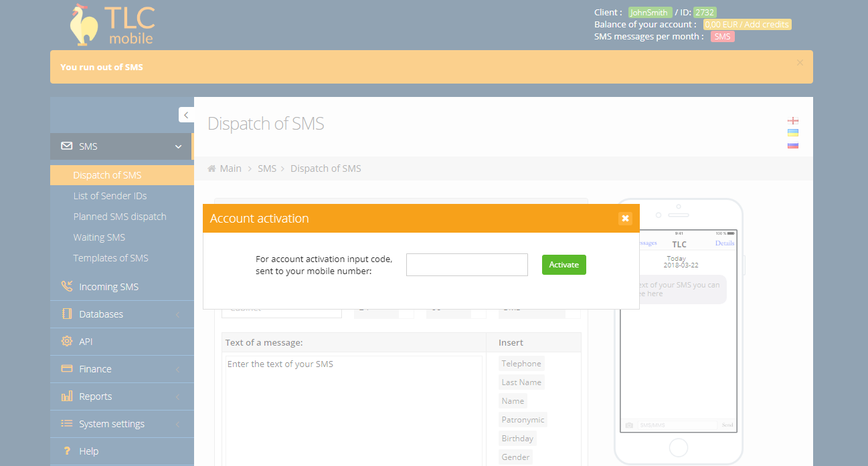Insert the Patronymic tag

tap(523, 420)
